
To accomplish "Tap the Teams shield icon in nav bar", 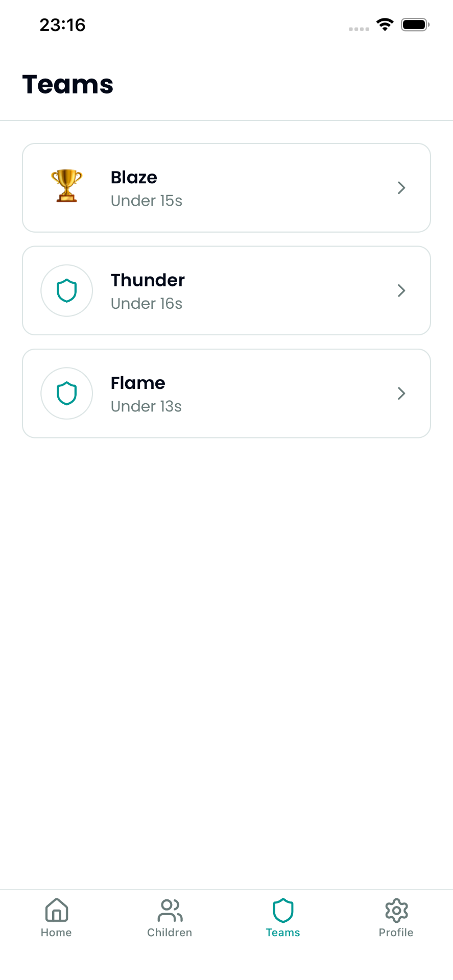I will [283, 910].
